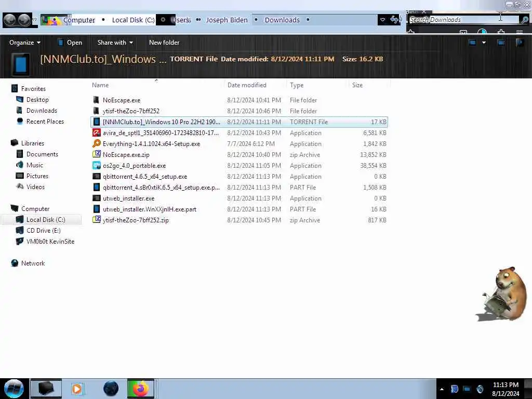
Task: Open Desktop in Favorites
Action: pyautogui.click(x=37, y=99)
